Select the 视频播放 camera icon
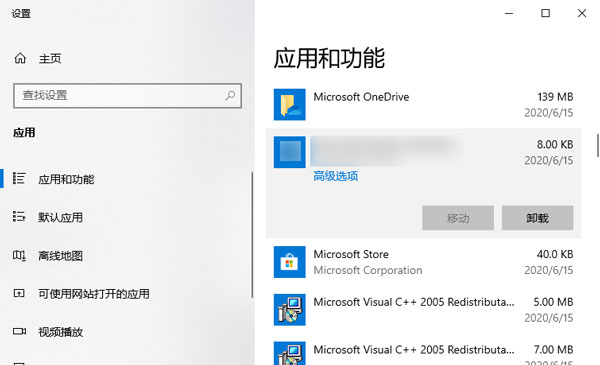The height and width of the screenshot is (365, 600). [x=19, y=331]
